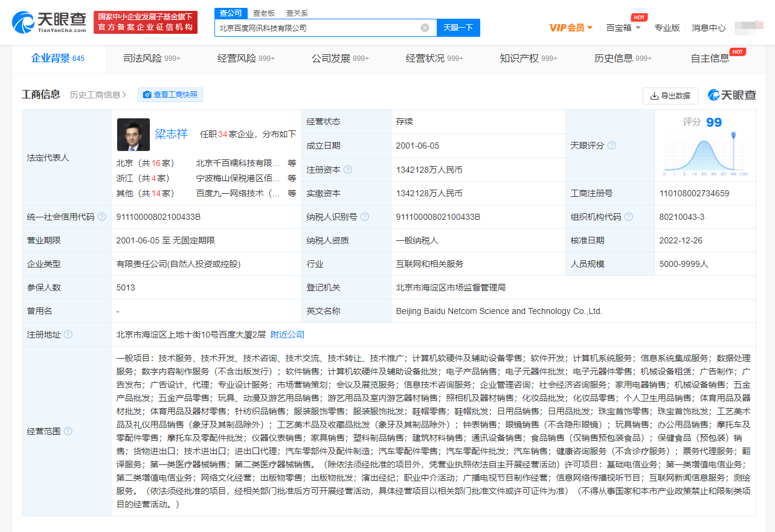Click the help icon next to 注册资本
Image resolution: width=775 pixels, height=532 pixels.
pos(348,170)
